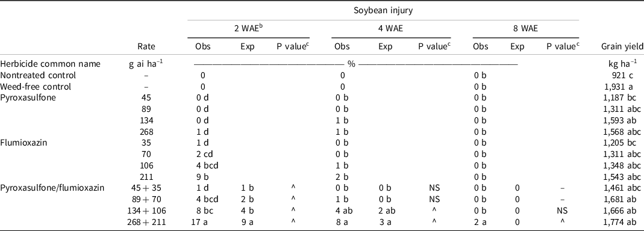Click the 'Rate' column header
The width and height of the screenshot is (644, 231).
146,47
